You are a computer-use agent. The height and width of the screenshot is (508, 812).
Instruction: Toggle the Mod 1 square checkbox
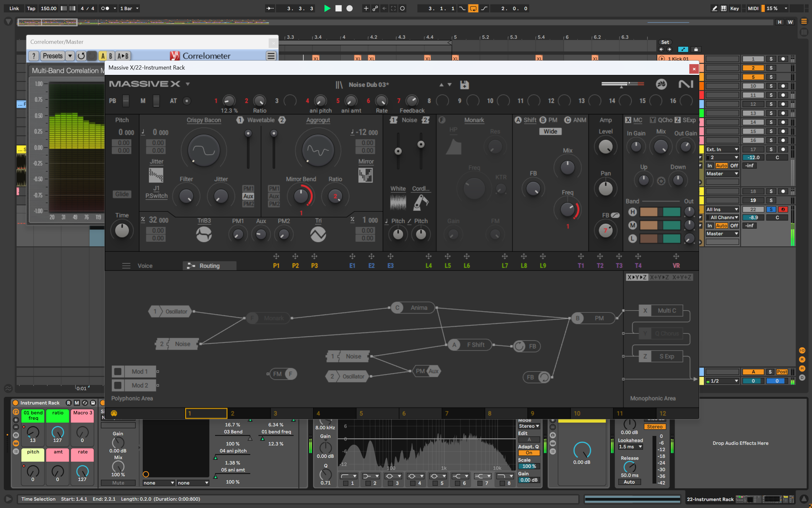(x=118, y=371)
